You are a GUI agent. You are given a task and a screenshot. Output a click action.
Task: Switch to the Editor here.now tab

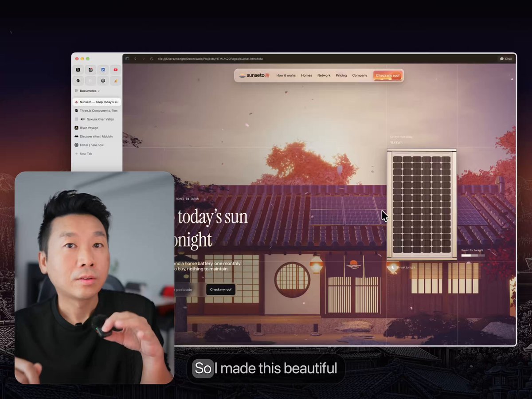[x=97, y=145]
